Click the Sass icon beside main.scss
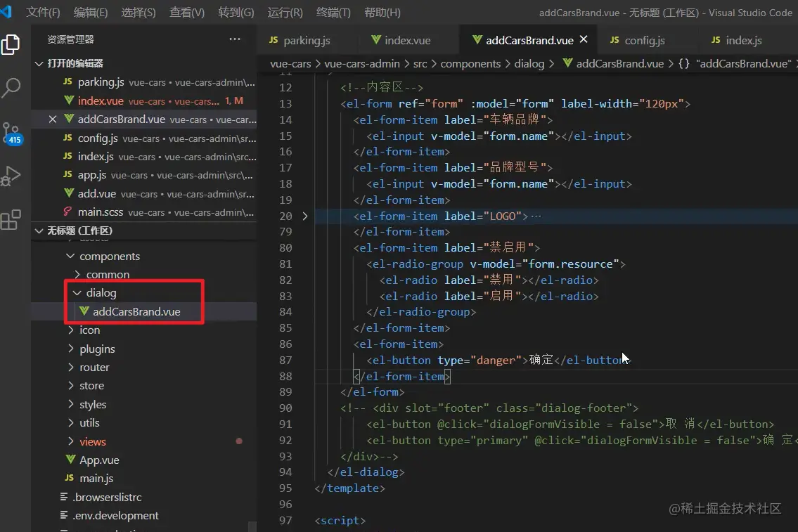The image size is (798, 532). tap(67, 212)
